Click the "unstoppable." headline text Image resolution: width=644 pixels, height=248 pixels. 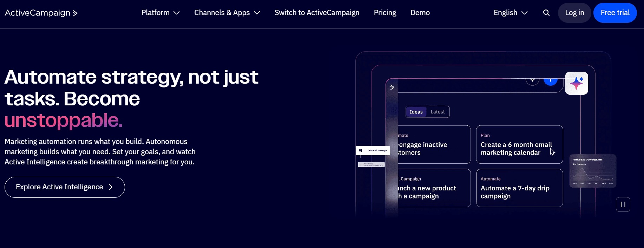pyautogui.click(x=64, y=120)
